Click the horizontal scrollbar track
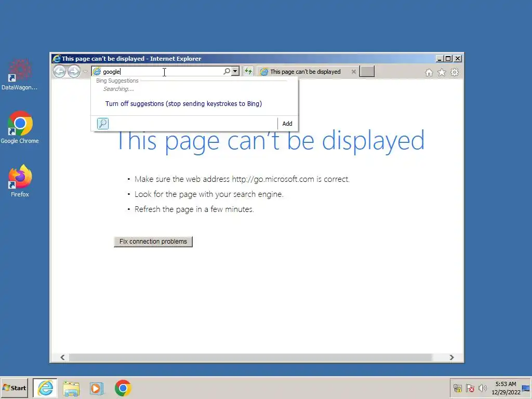The height and width of the screenshot is (399, 532). (x=250, y=357)
